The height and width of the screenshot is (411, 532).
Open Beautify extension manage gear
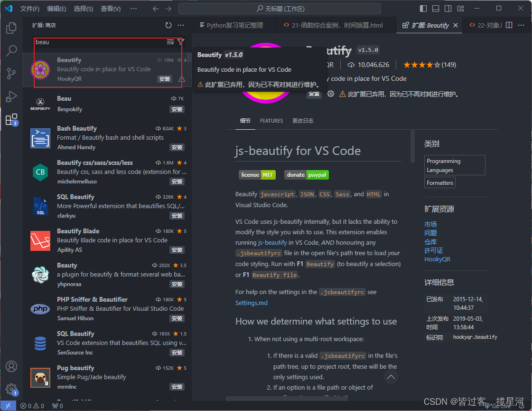pyautogui.click(x=331, y=94)
